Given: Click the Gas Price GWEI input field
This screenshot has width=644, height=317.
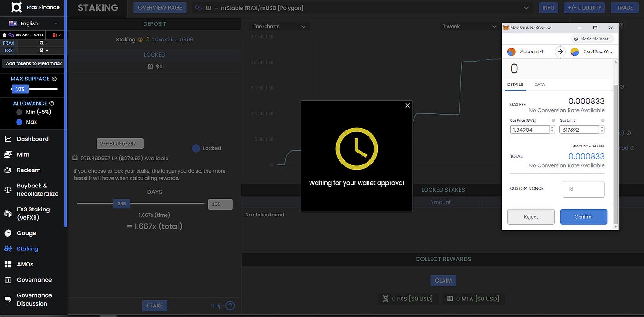Looking at the screenshot, I should pyautogui.click(x=530, y=130).
